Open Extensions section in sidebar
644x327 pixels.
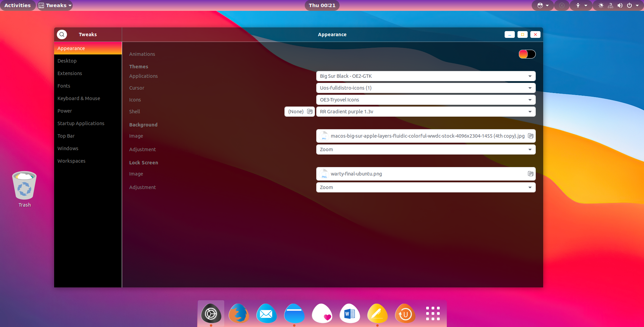(88, 73)
